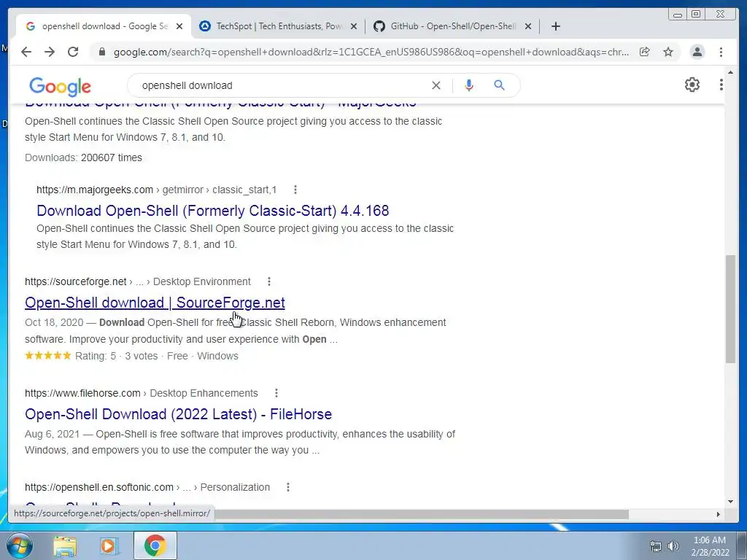Click the star rating 'Rating: 5' text
The image size is (747, 560).
tap(96, 356)
